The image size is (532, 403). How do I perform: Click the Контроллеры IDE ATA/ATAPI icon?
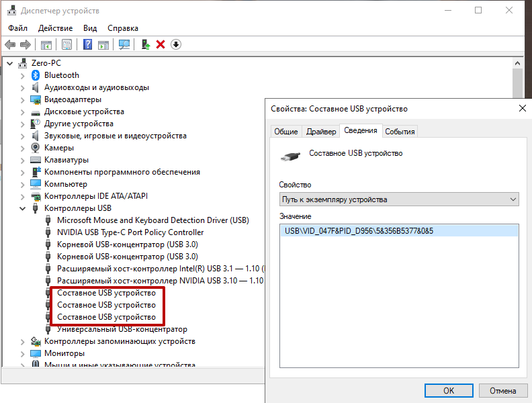coord(36,196)
